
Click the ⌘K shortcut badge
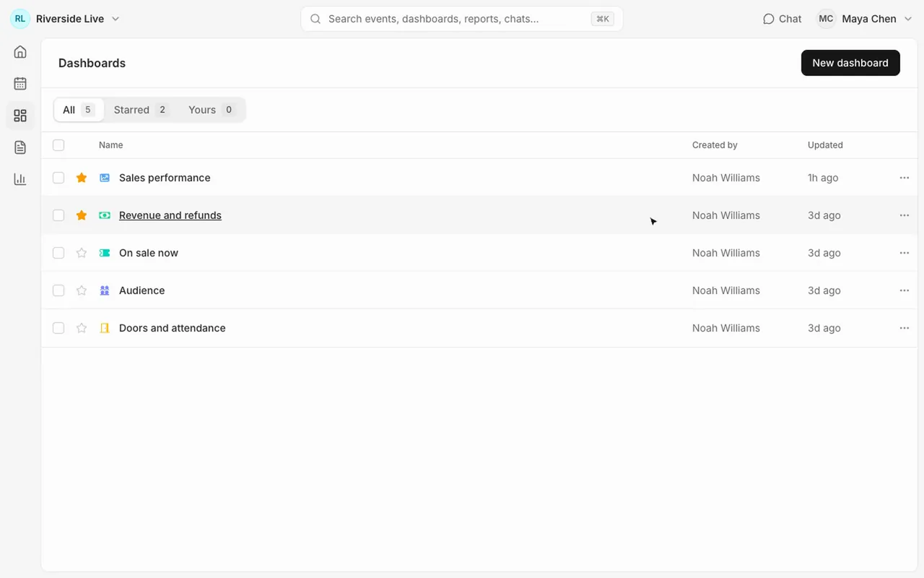tap(603, 19)
